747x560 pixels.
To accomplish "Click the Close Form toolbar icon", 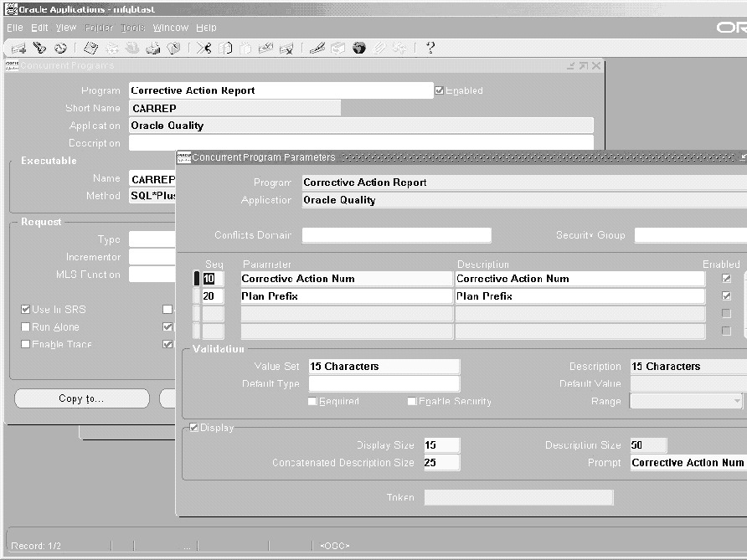I will click(174, 48).
